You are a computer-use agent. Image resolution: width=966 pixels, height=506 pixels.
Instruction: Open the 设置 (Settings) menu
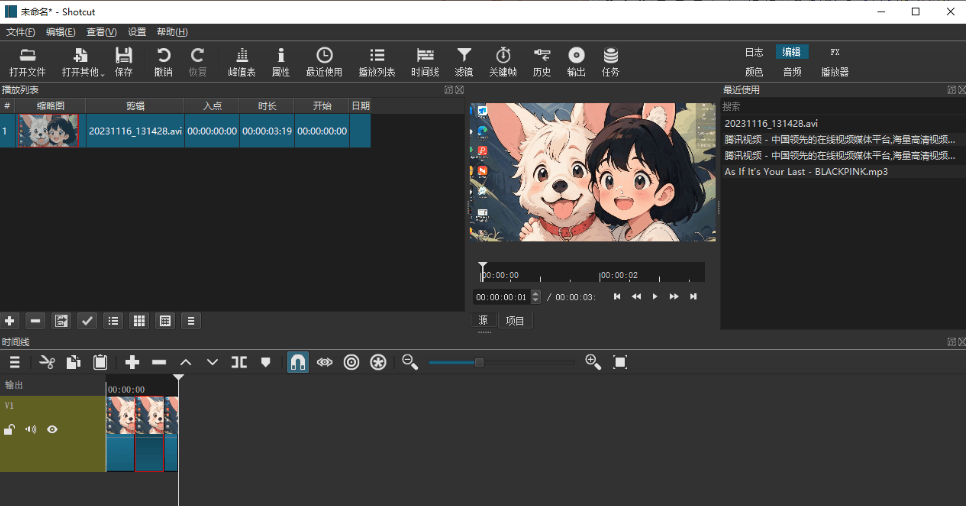tap(137, 32)
